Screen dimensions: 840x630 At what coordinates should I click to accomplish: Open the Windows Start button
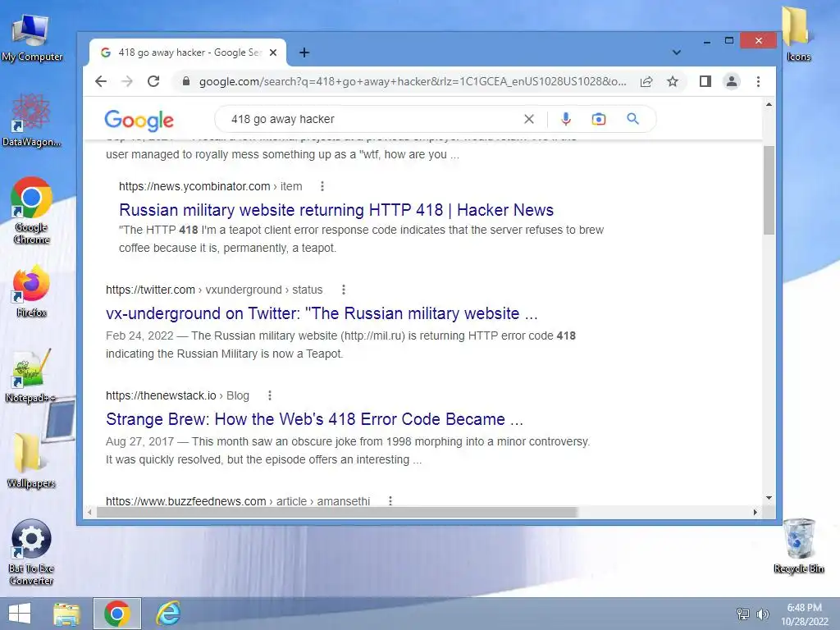[20, 614]
